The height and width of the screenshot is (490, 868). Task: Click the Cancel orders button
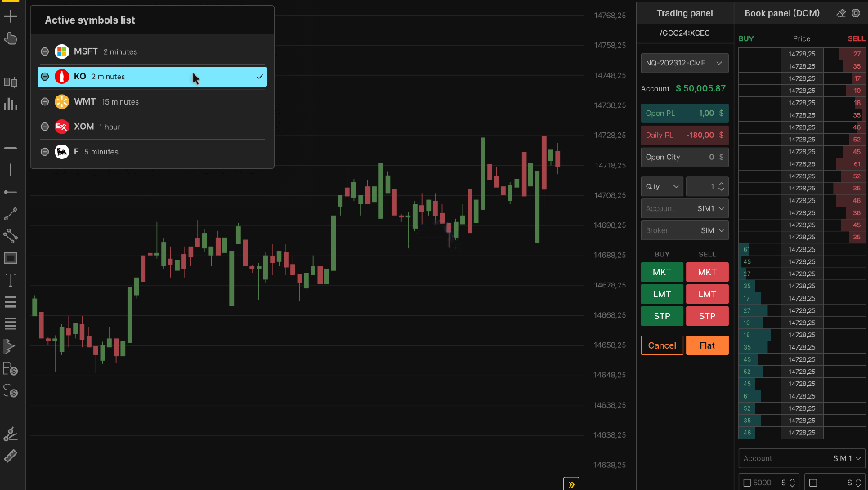coord(662,345)
